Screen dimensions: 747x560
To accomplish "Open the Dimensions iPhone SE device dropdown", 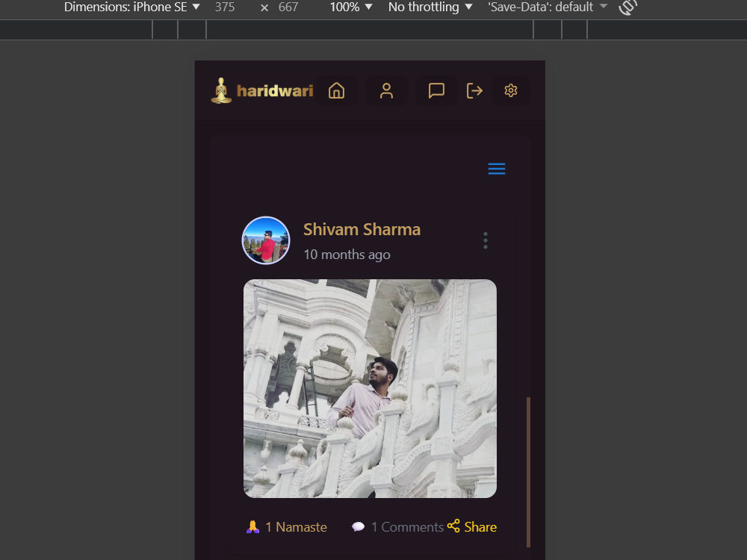I will pyautogui.click(x=132, y=7).
